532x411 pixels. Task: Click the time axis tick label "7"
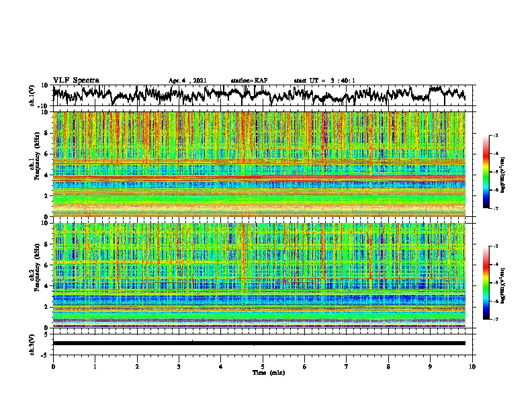click(347, 367)
